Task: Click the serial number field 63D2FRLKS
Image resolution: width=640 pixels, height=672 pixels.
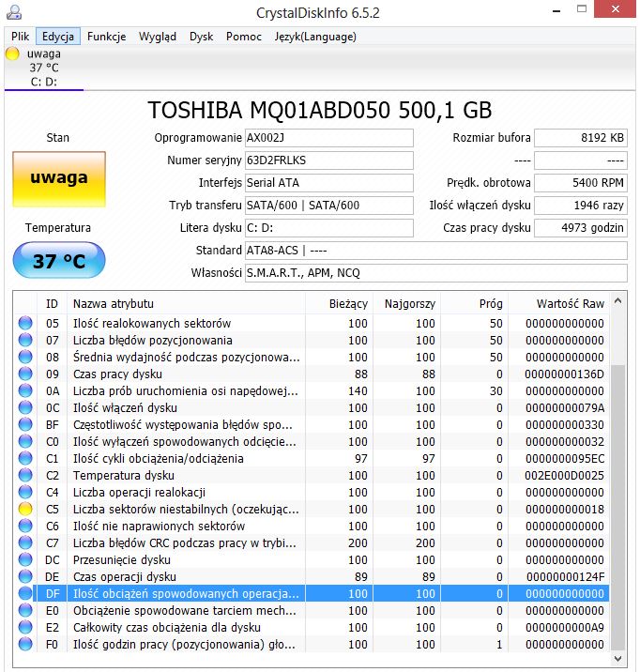Action: coord(329,160)
